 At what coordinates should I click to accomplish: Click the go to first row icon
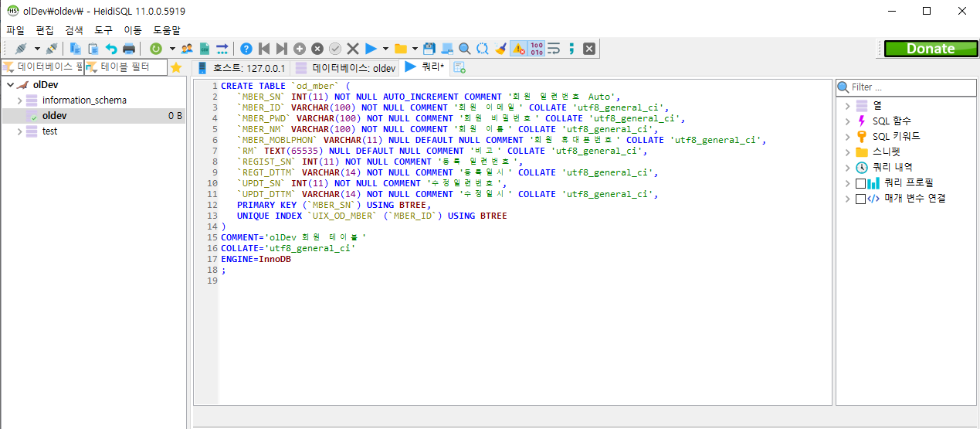click(264, 49)
